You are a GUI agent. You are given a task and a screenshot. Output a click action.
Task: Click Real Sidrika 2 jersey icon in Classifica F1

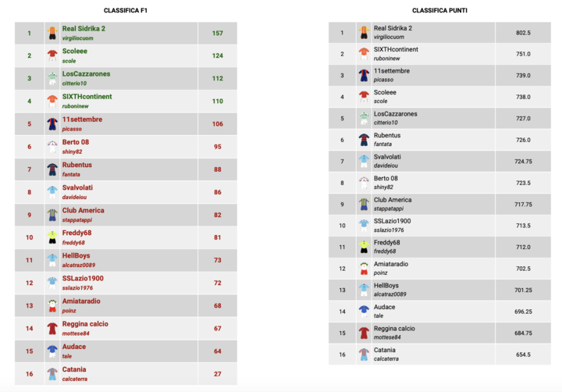click(x=52, y=33)
